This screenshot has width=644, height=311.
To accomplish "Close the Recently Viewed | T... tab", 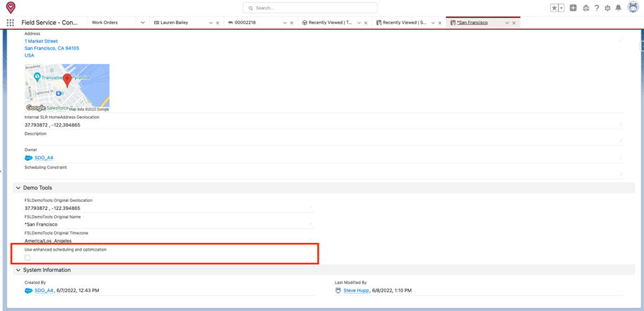I will tap(365, 23).
